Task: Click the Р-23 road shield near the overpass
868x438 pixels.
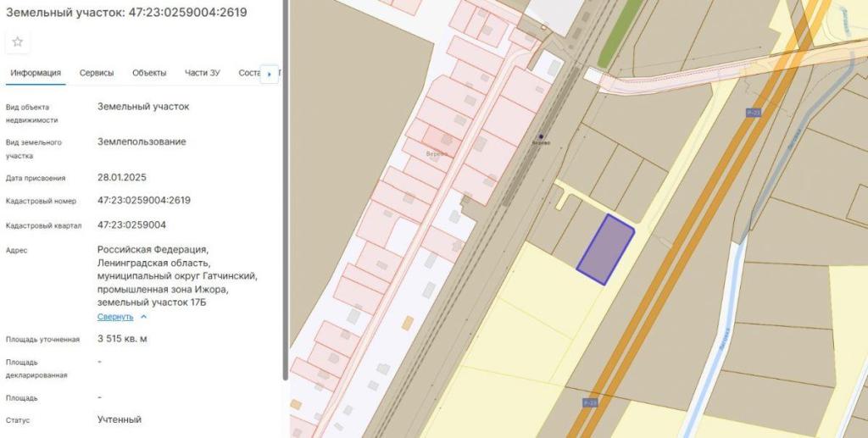Action: [753, 112]
